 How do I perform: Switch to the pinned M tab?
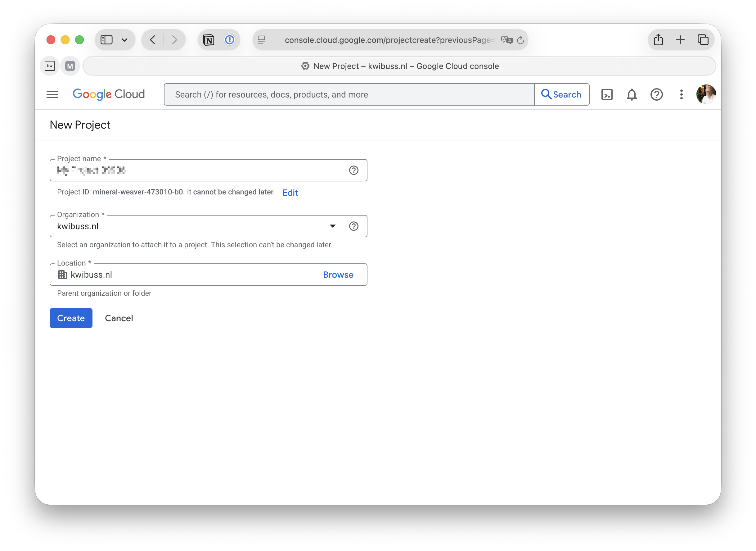point(70,66)
